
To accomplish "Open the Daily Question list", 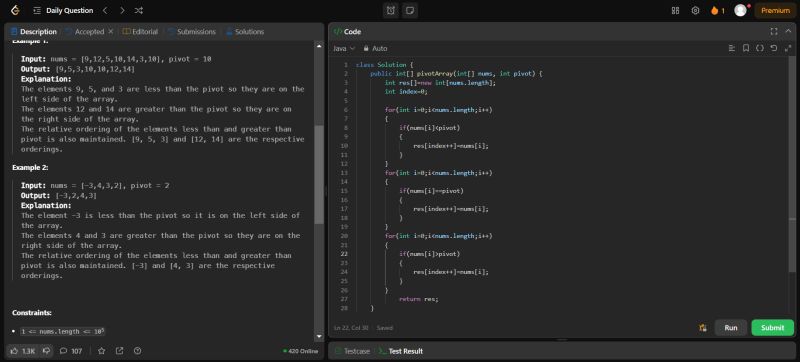I will [x=69, y=10].
